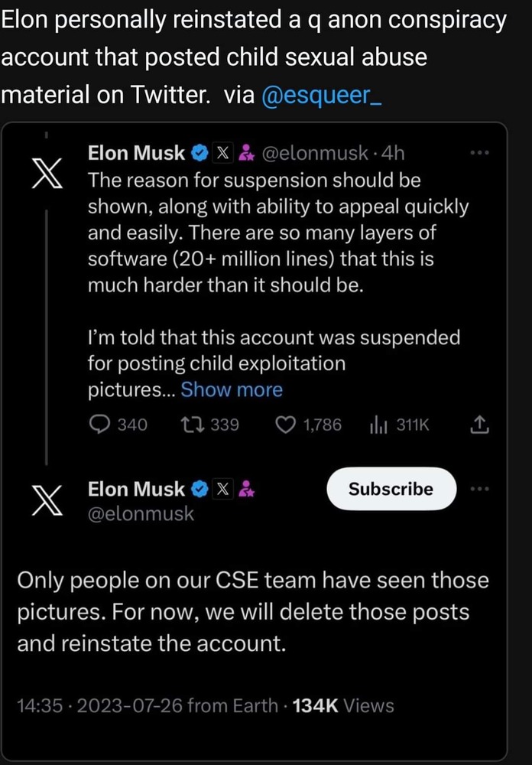Click the X profile avatar beside Subscribe row
The width and height of the screenshot is (532, 765).
[46, 501]
